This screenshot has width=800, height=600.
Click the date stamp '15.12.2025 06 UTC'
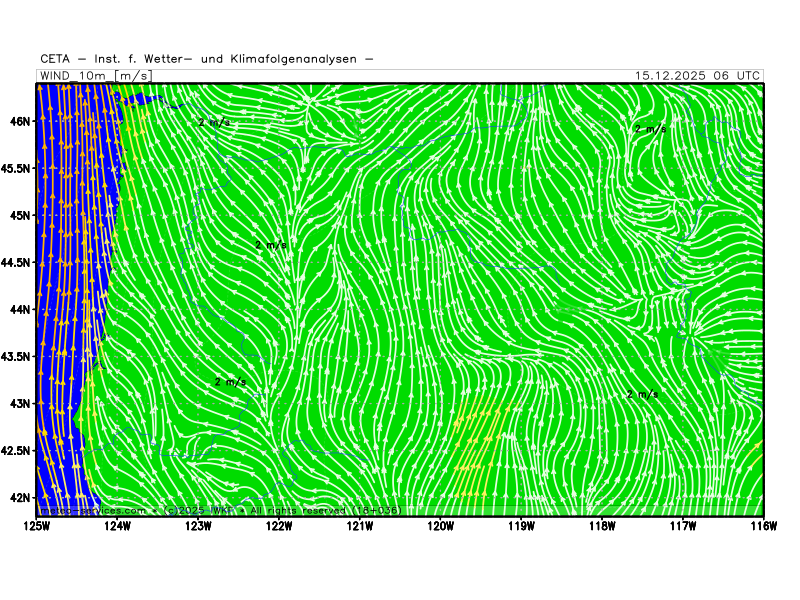[x=697, y=76]
